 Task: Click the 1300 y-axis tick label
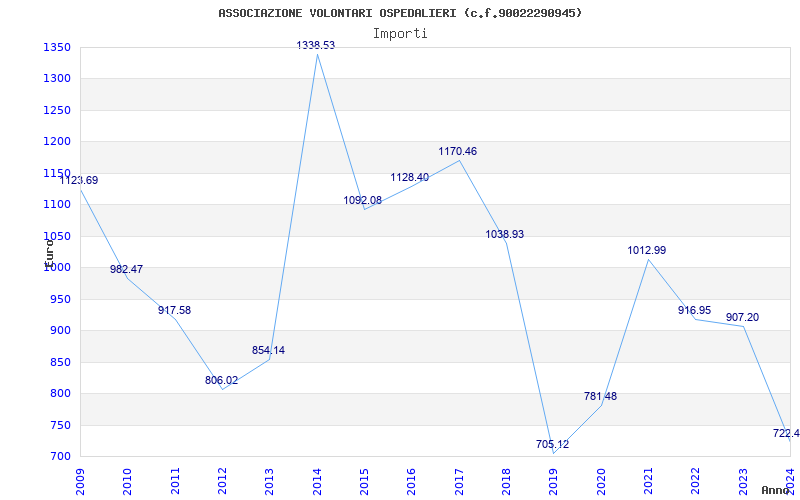coord(56,79)
